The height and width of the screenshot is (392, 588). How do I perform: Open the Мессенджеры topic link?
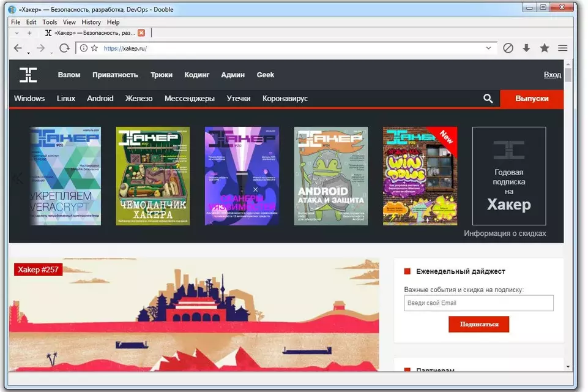click(190, 99)
